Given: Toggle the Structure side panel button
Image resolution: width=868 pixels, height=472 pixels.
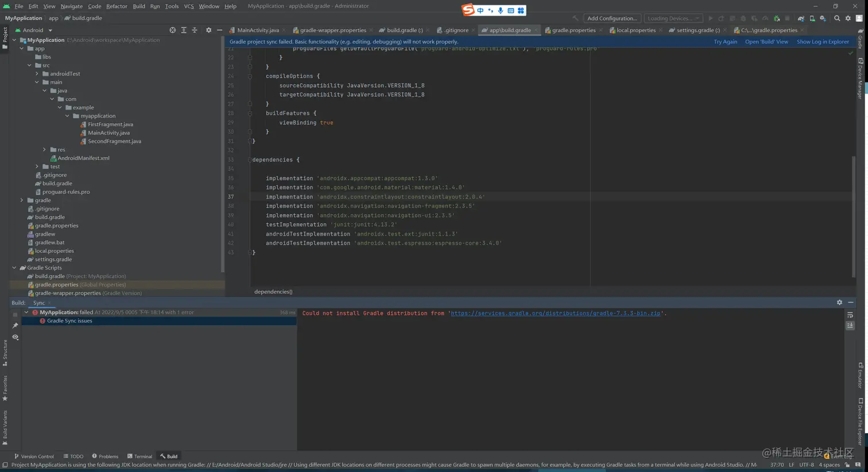Looking at the screenshot, I should pos(5,353).
